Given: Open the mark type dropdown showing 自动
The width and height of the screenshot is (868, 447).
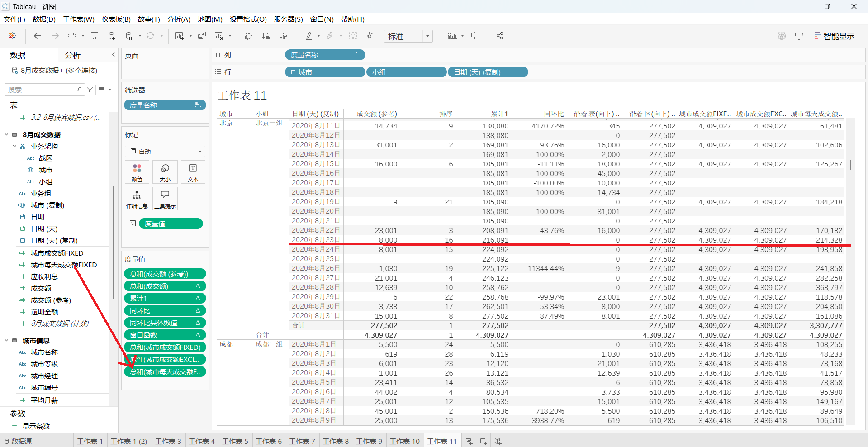Looking at the screenshot, I should [x=165, y=151].
